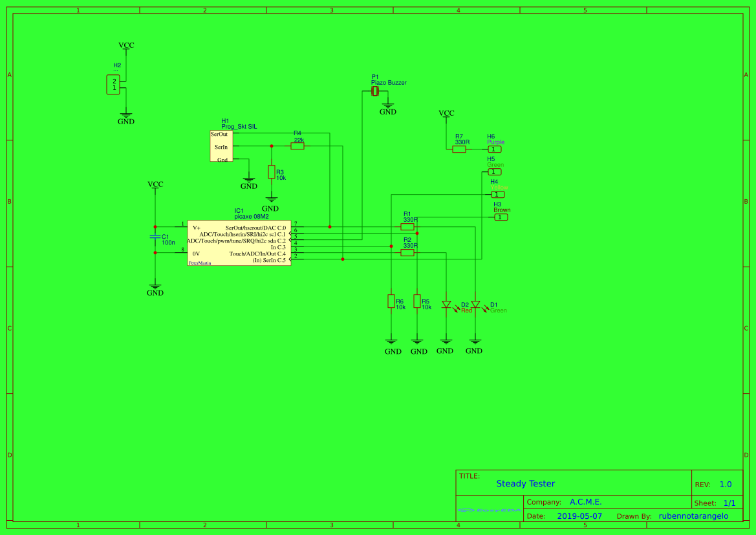Select the IC1 picaxe 08M2 chip body
This screenshot has height=535, width=756.
tap(239, 243)
